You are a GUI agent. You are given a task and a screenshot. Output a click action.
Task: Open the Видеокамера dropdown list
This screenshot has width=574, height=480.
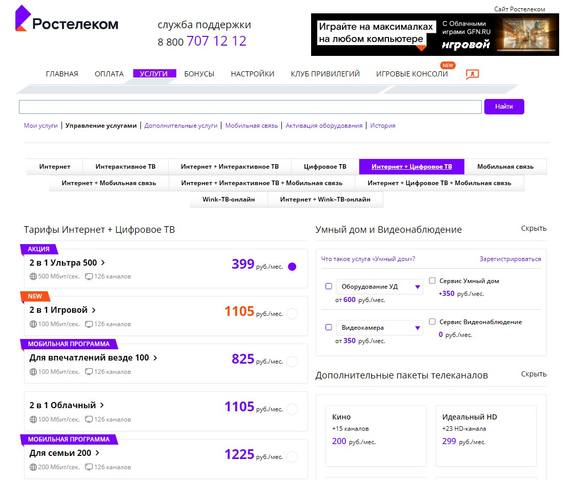[380, 328]
